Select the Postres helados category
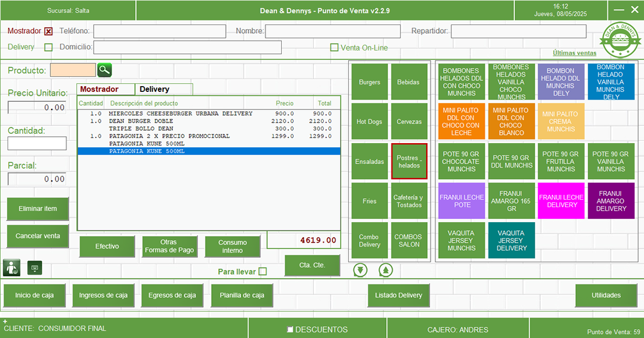Image resolution: width=644 pixels, height=338 pixels. (409, 161)
